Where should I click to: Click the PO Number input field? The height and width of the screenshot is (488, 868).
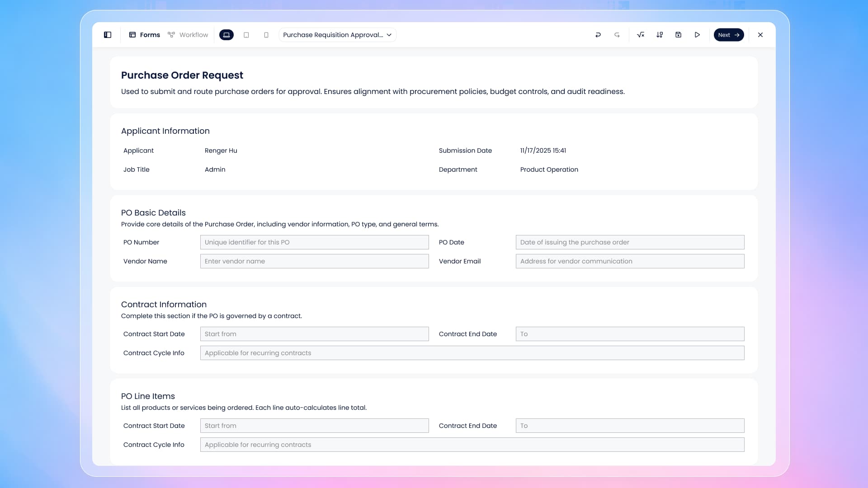point(314,242)
